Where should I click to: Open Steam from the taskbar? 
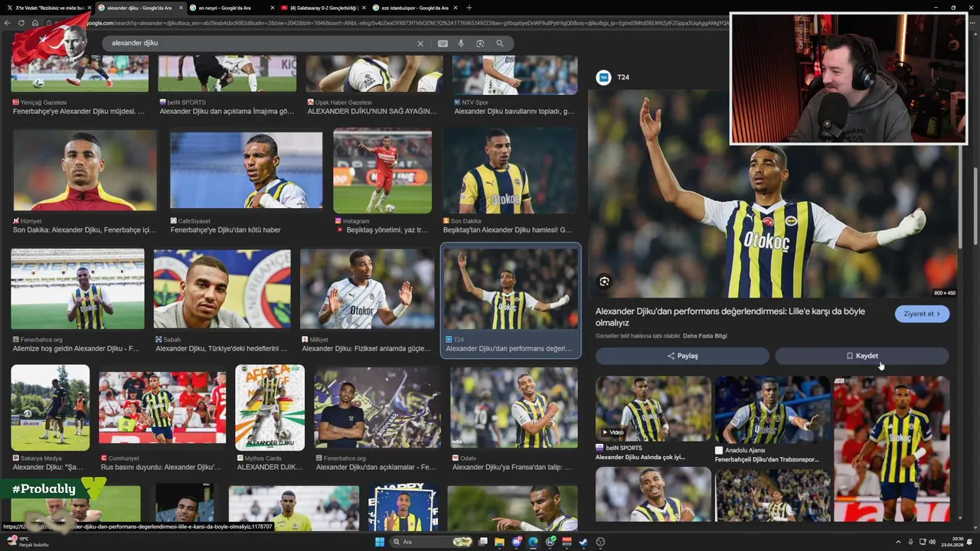[583, 542]
